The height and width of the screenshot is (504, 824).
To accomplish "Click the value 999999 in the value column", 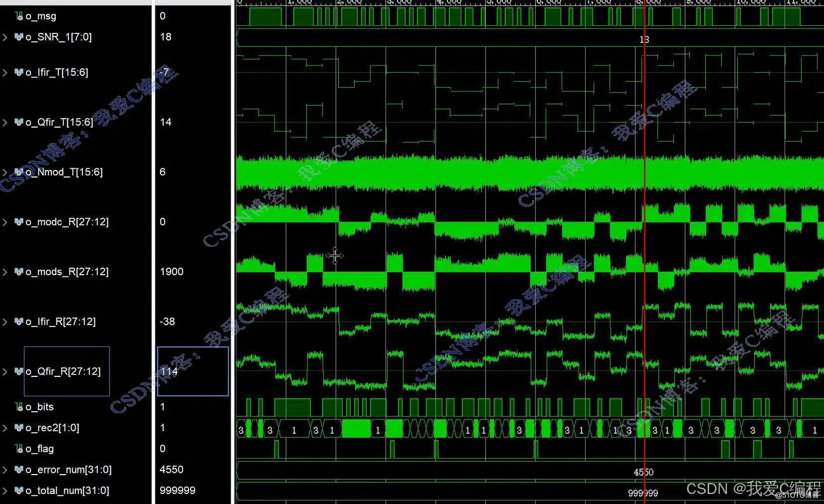I will pyautogui.click(x=177, y=490).
